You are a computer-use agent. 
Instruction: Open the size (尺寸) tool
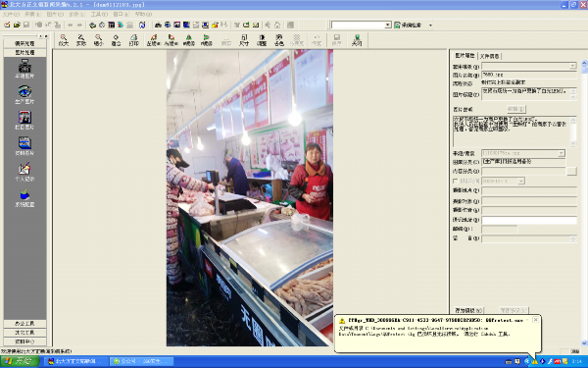tap(244, 40)
